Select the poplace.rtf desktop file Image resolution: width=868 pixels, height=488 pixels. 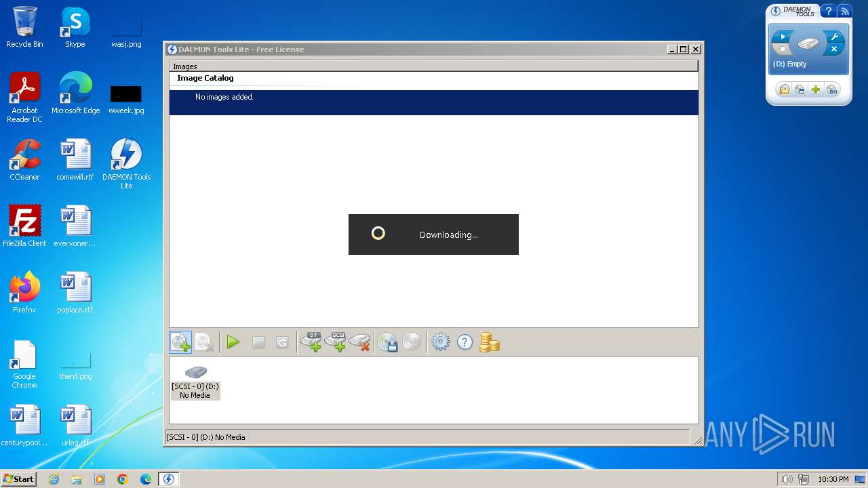click(x=75, y=293)
